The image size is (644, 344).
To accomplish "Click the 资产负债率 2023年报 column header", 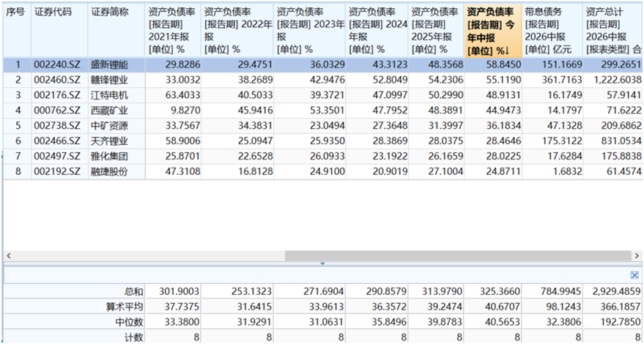I will point(310,31).
